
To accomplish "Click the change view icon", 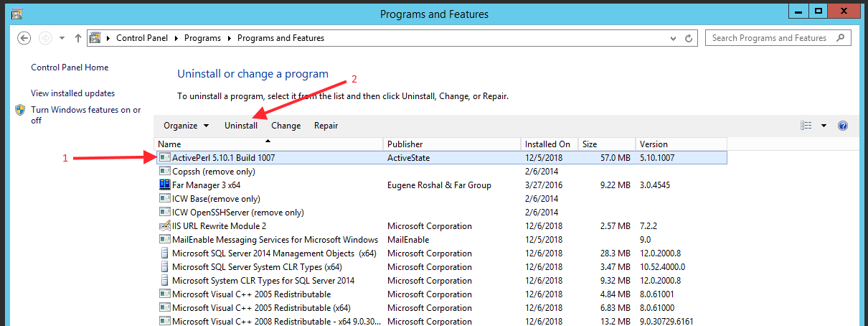I will click(806, 126).
